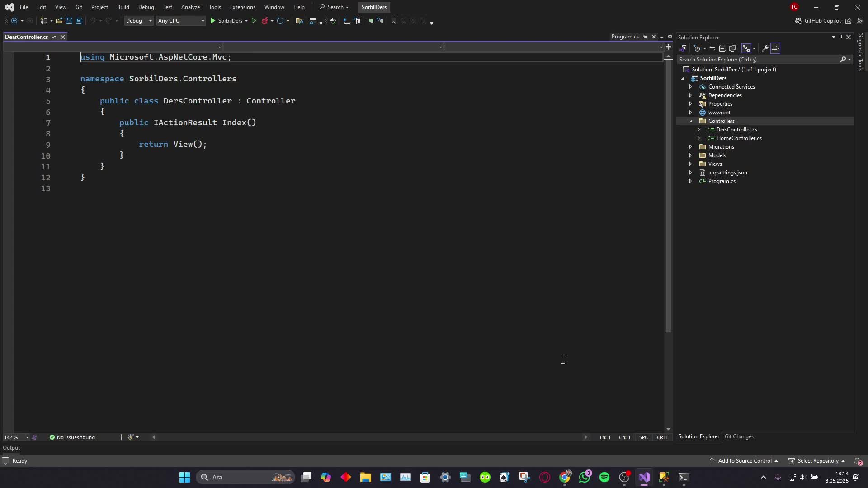Click Collapse All icon in Solution Explorer

(722, 48)
